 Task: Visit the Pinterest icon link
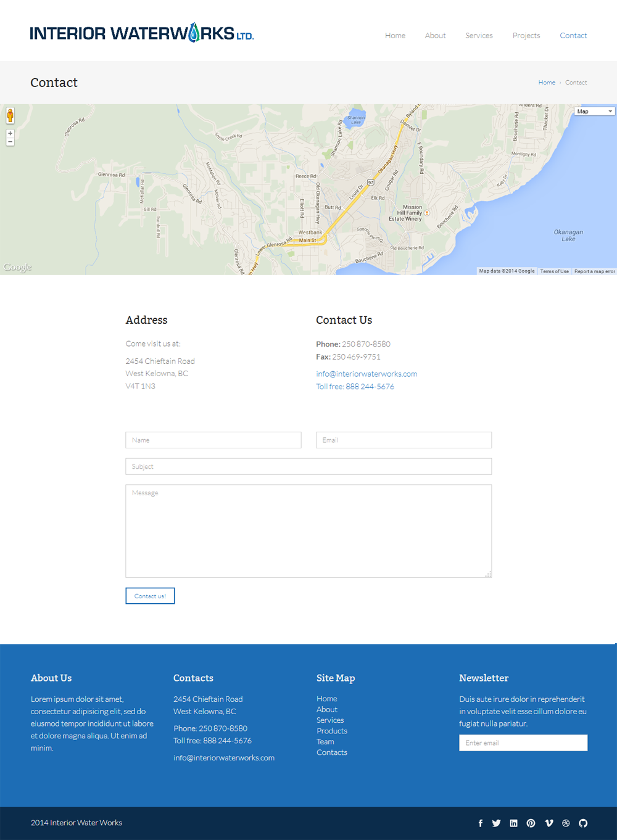point(531,823)
